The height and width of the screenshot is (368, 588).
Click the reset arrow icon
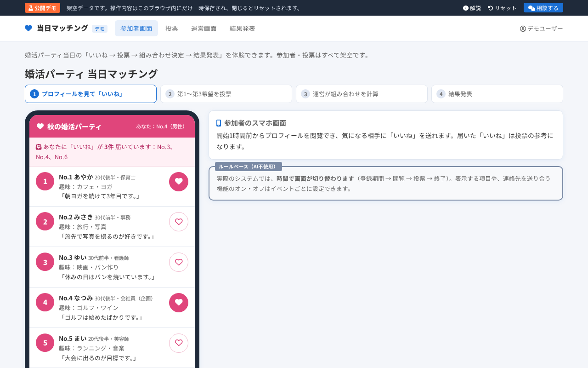(x=490, y=8)
